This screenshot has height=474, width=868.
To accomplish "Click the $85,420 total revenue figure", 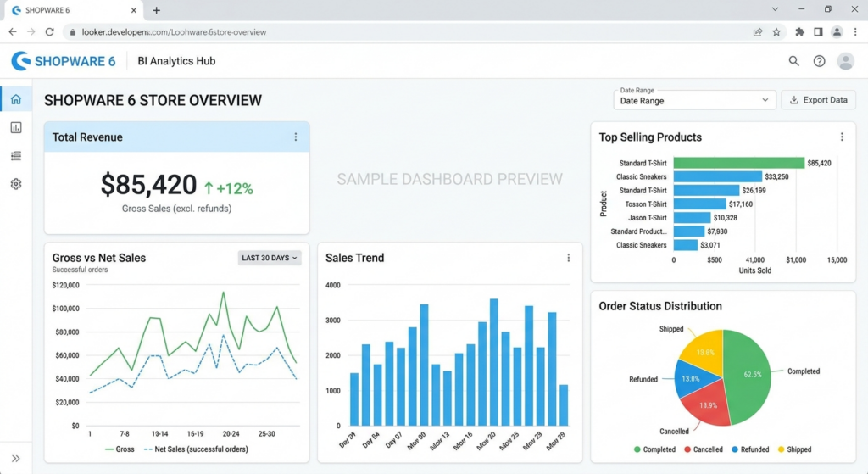I will (x=148, y=184).
